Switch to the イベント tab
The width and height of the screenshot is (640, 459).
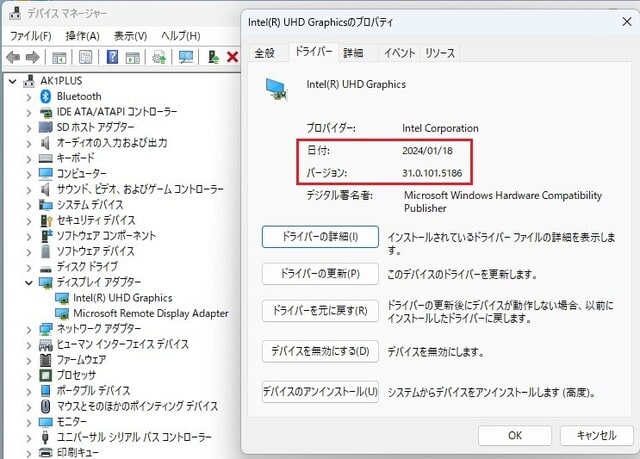(x=399, y=53)
